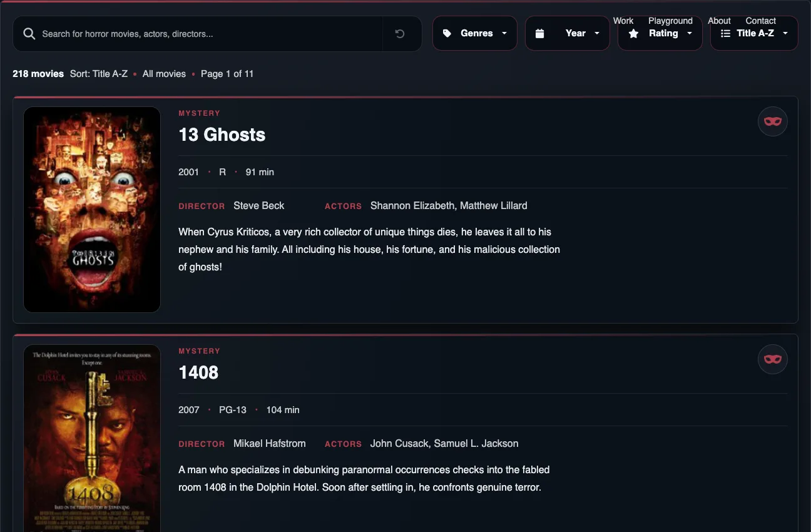This screenshot has width=811, height=532.
Task: Click the '104 min' runtime text
Action: point(283,410)
